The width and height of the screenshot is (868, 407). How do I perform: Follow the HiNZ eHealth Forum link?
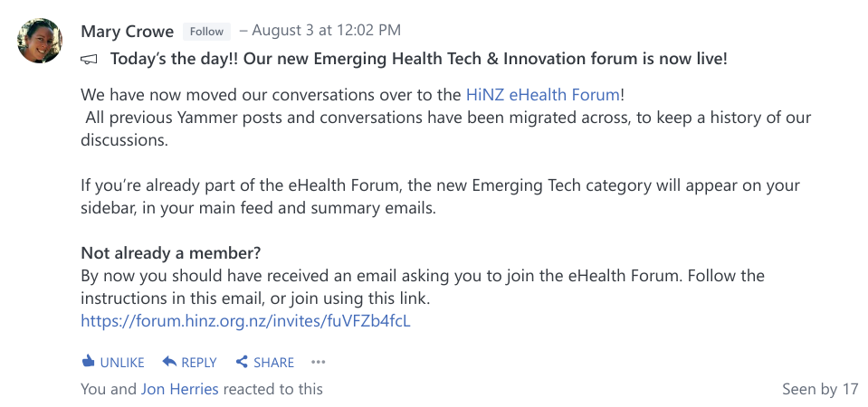pos(543,95)
